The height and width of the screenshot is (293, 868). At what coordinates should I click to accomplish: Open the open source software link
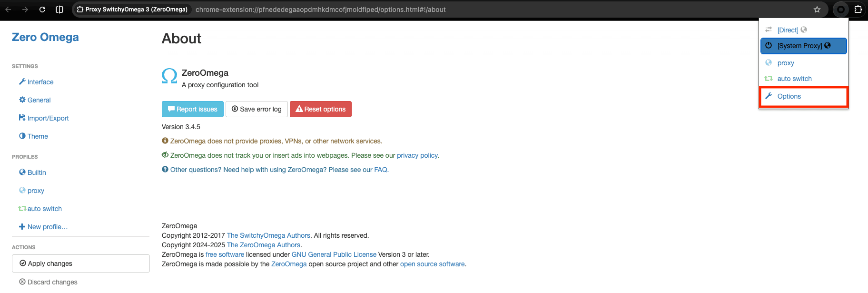[433, 264]
